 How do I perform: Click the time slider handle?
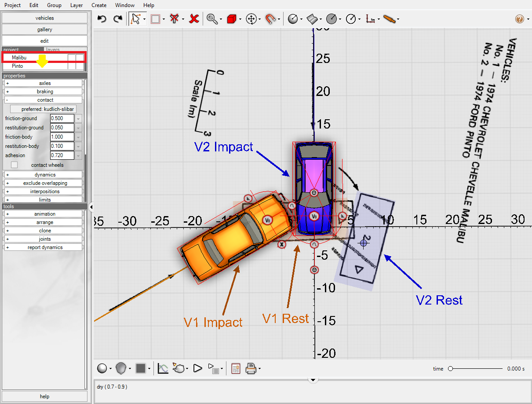[450, 369]
